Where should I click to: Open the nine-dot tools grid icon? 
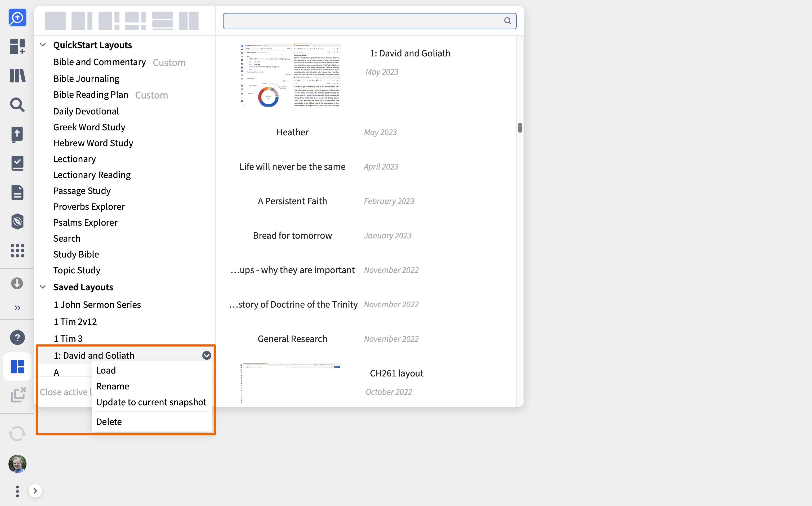coord(17,250)
